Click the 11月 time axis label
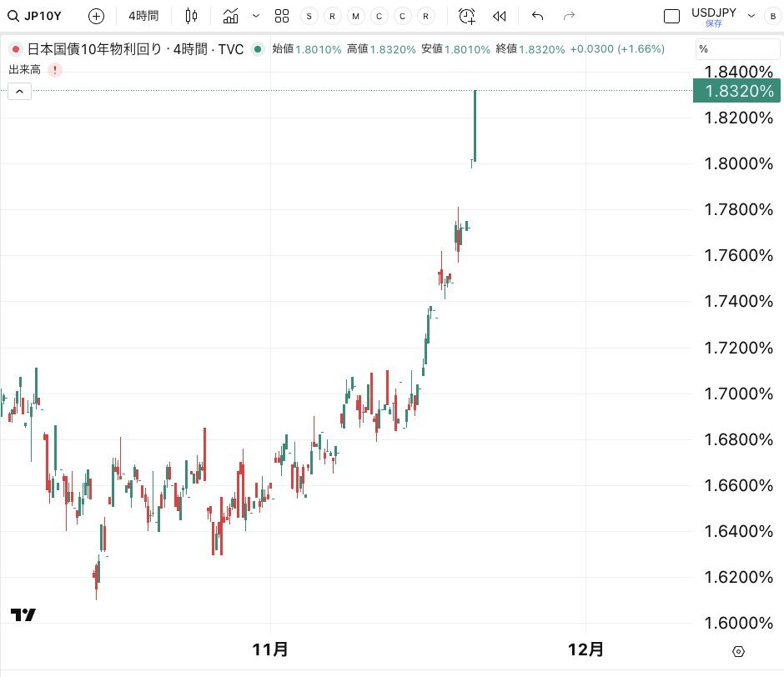The image size is (784, 677). 270,649
